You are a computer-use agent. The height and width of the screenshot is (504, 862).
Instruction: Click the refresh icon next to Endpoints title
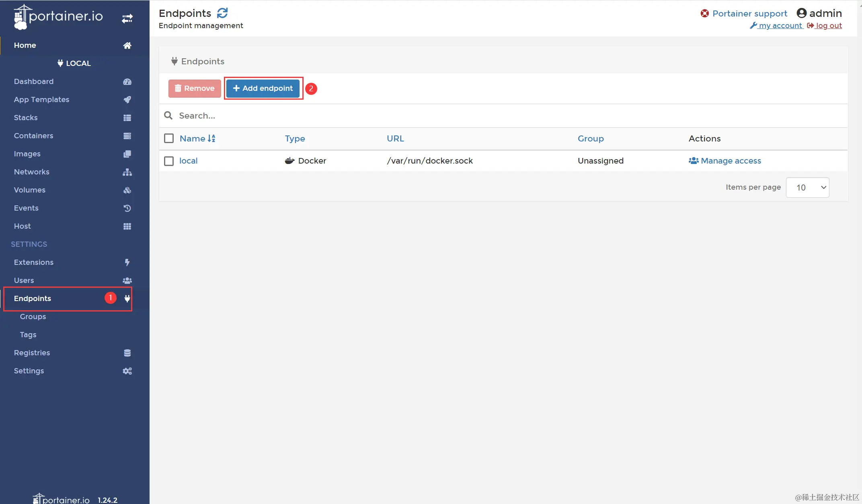[x=222, y=13]
